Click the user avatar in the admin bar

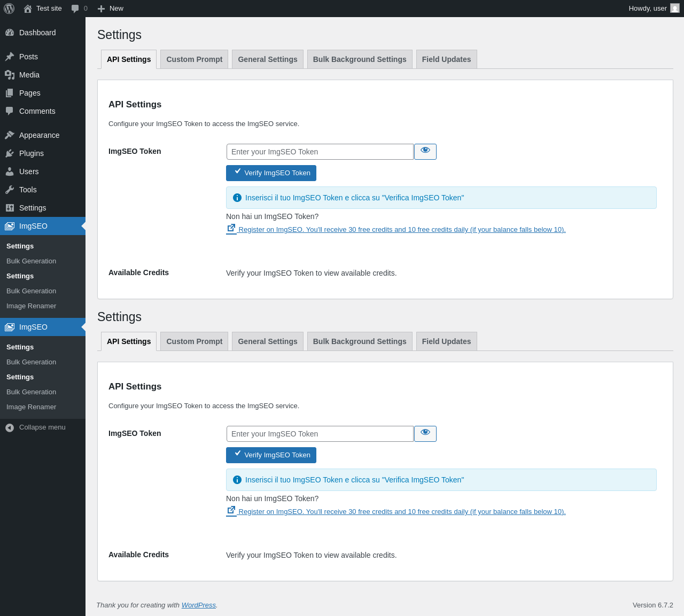click(x=675, y=8)
